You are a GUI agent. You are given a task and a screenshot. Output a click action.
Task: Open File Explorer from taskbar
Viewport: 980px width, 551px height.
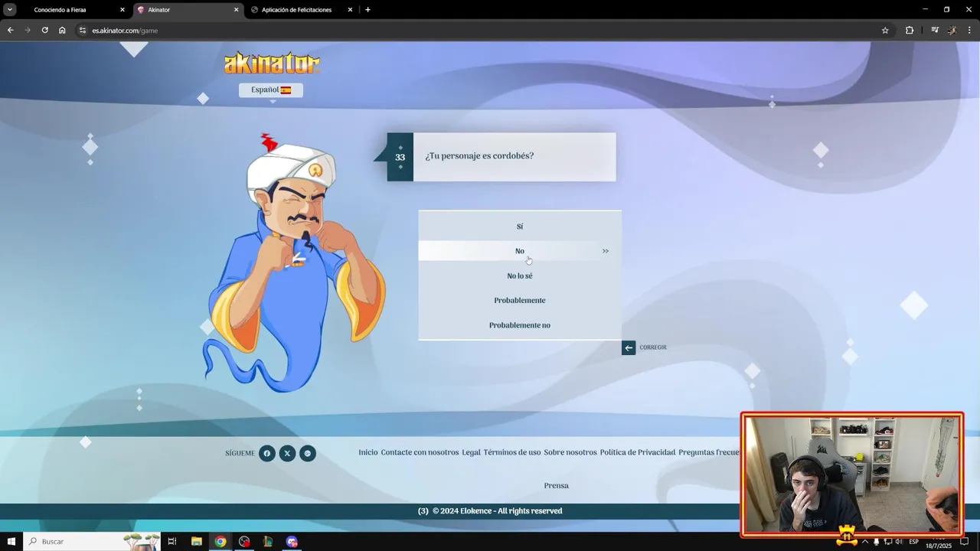(x=197, y=541)
